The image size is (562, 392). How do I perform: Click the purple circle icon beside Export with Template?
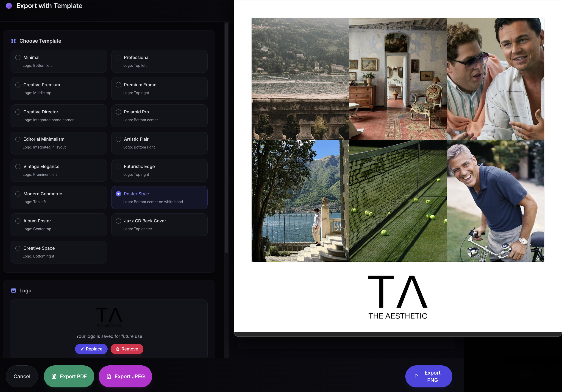click(9, 6)
